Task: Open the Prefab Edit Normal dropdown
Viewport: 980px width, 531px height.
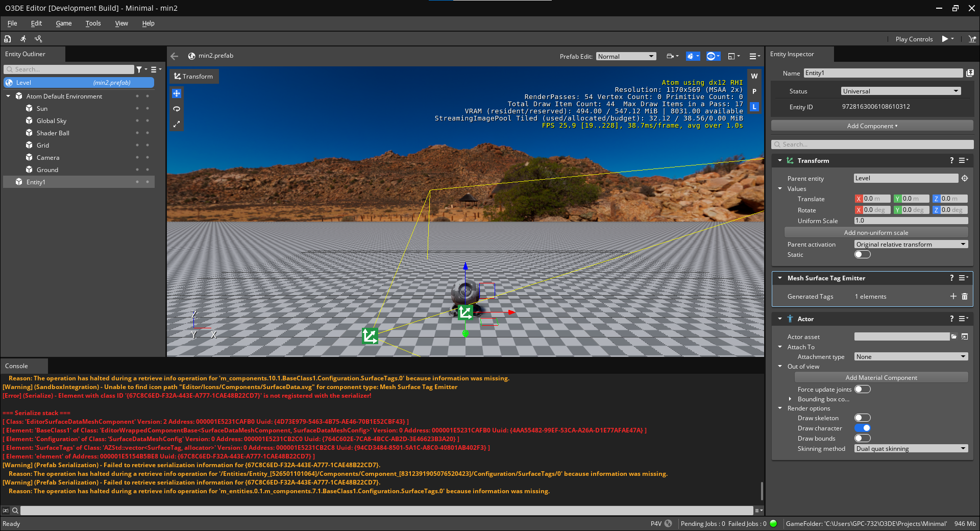Action: [x=625, y=56]
